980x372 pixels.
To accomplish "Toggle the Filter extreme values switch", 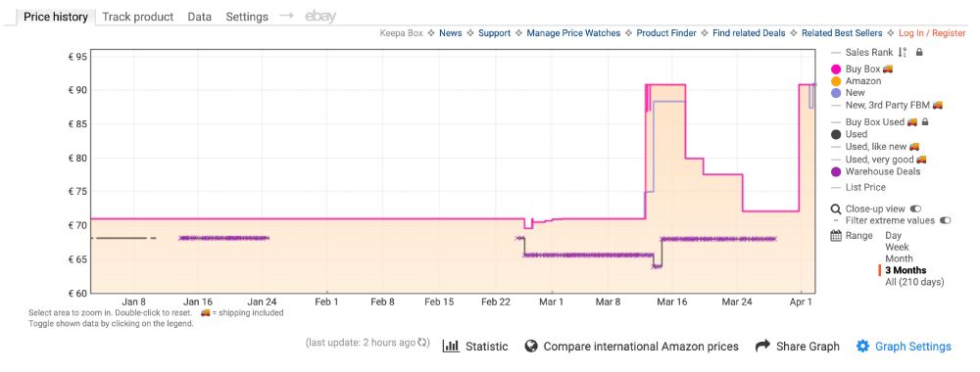I will click(945, 220).
